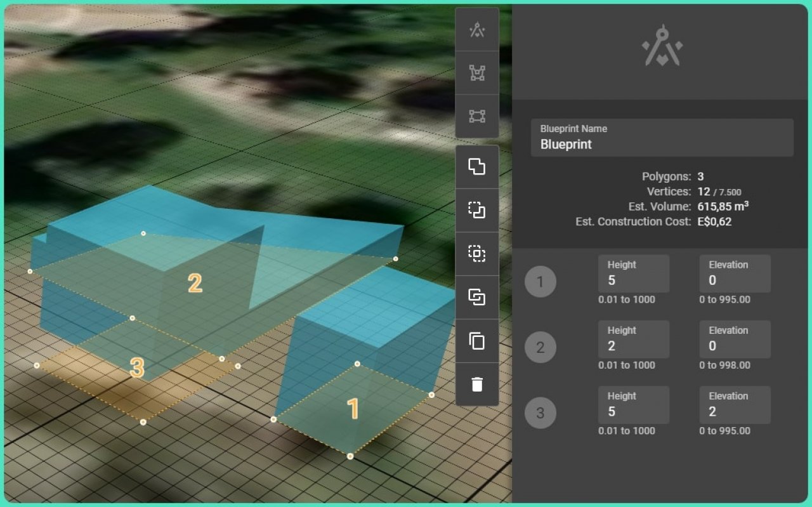Viewport: 812px width, 507px height.
Task: Click polygon label 2 in the viewport
Action: (195, 283)
